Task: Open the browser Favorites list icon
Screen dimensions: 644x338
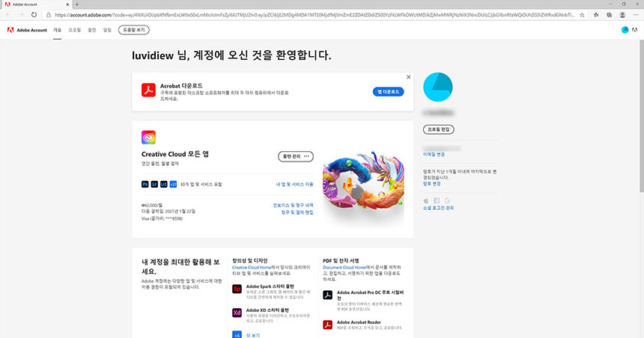Action: click(596, 15)
